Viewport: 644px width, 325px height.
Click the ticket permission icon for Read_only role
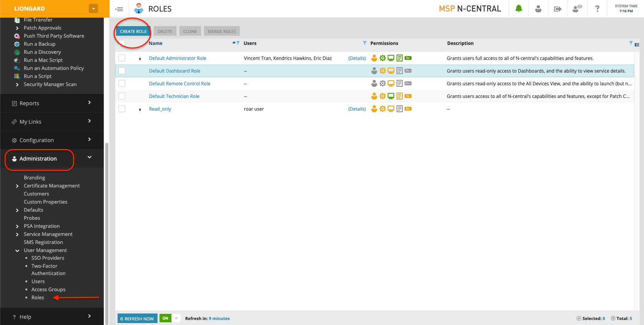408,109
